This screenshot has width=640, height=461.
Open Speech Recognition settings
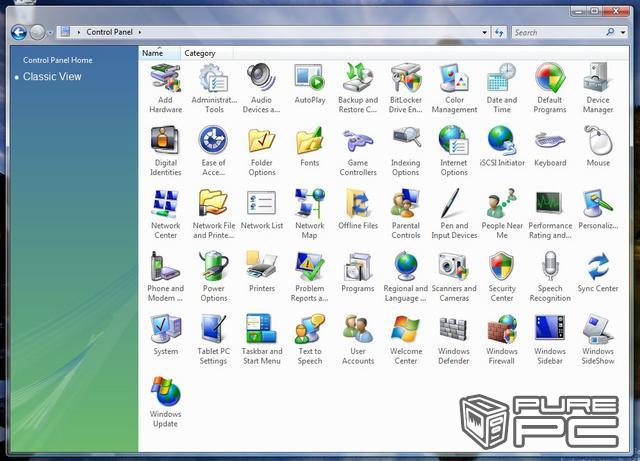pos(550,277)
